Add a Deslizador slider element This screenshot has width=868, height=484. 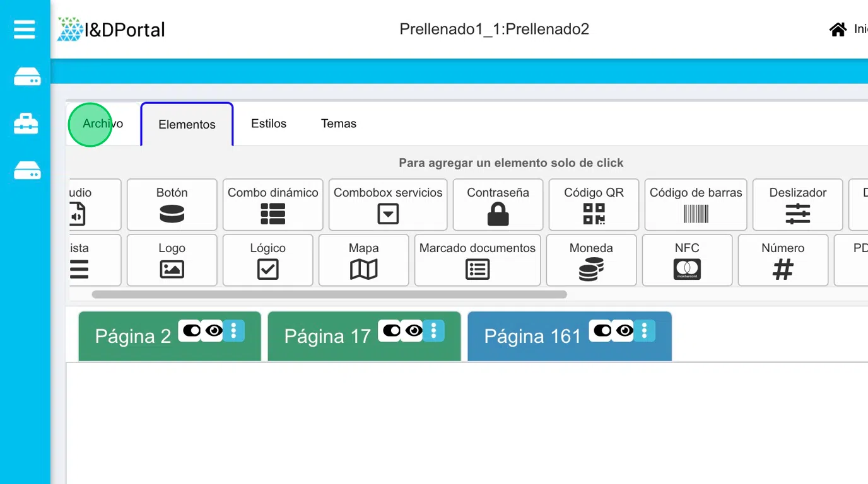point(797,205)
